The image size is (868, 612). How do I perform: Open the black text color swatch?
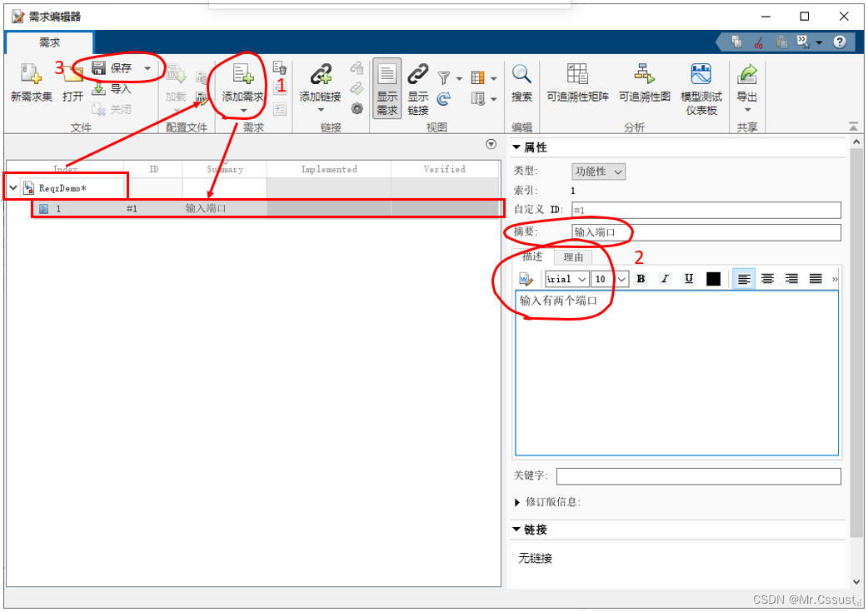713,279
